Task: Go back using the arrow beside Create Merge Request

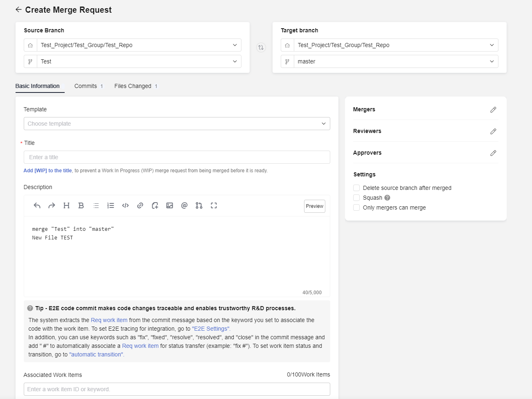Action: click(x=18, y=9)
